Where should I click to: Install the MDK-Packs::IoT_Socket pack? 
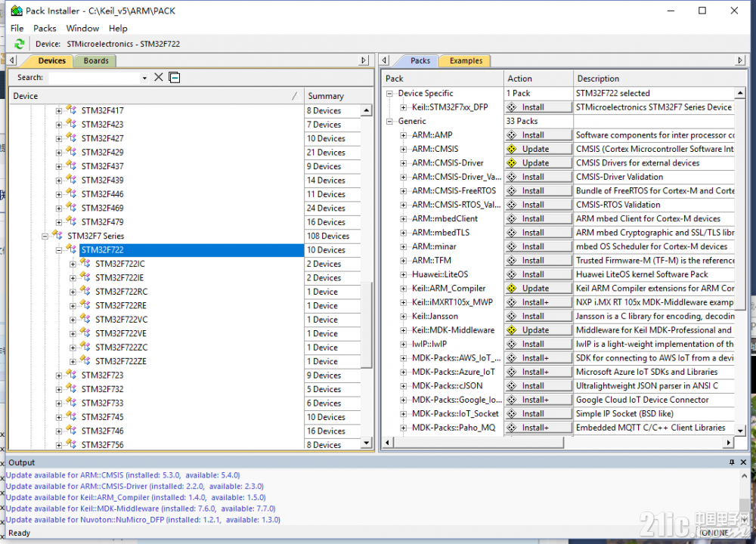[x=538, y=413]
